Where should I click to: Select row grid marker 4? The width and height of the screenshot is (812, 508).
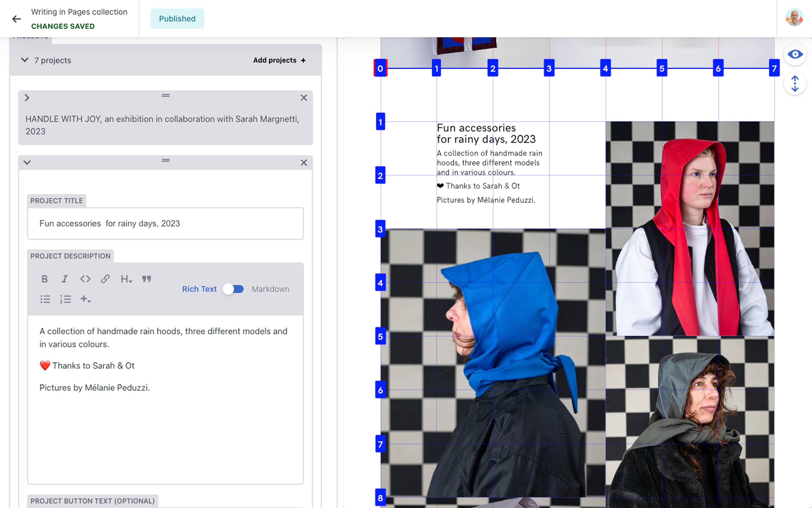(x=380, y=283)
